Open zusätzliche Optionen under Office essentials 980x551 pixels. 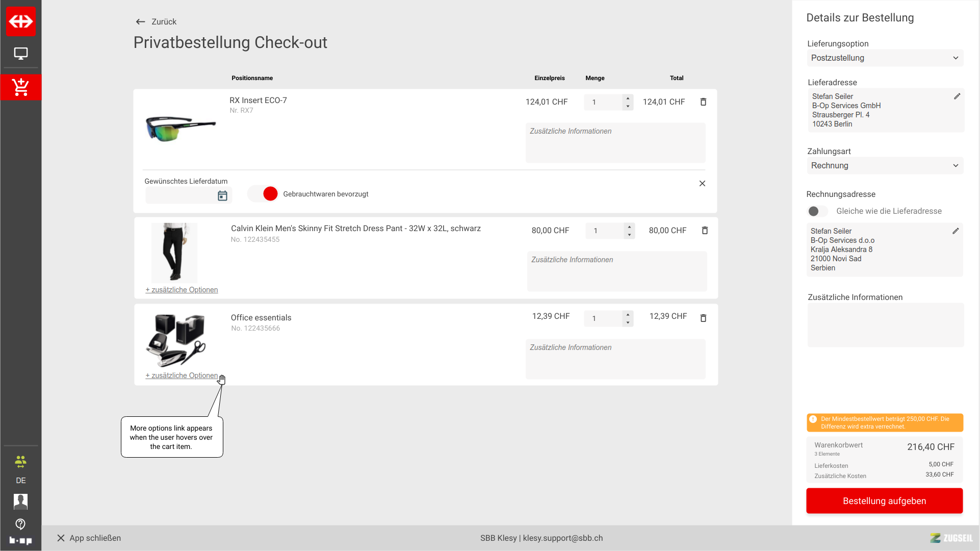point(182,375)
